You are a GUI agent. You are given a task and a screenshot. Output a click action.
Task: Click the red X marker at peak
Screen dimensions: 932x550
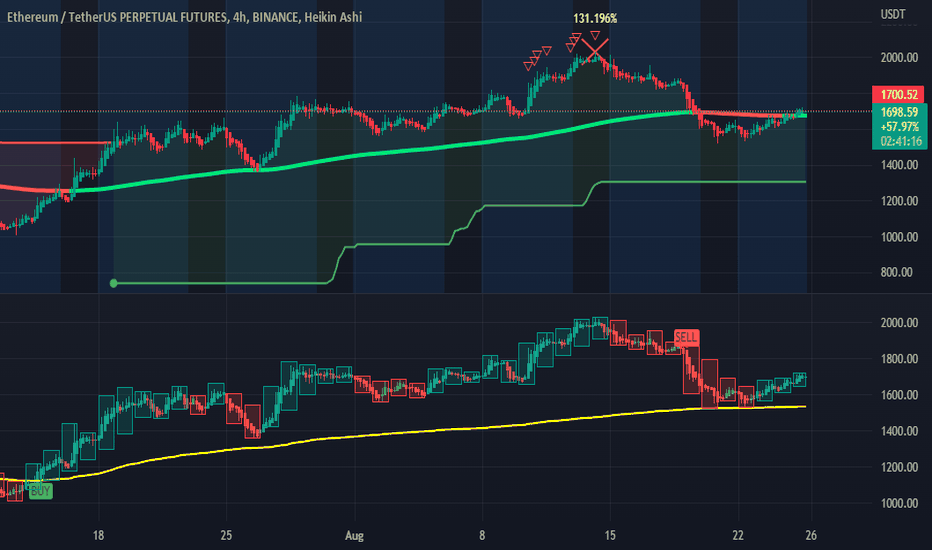tap(594, 50)
